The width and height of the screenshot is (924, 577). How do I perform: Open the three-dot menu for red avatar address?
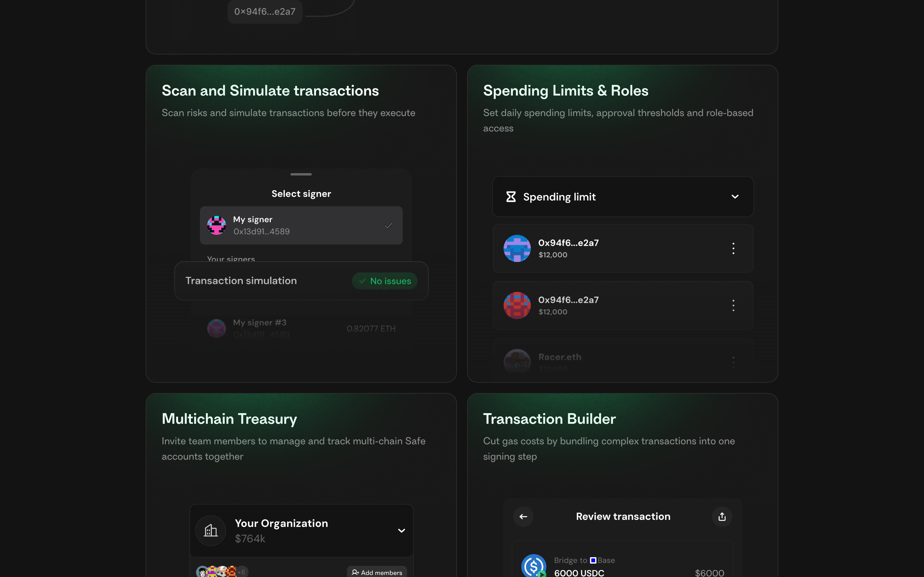(733, 305)
